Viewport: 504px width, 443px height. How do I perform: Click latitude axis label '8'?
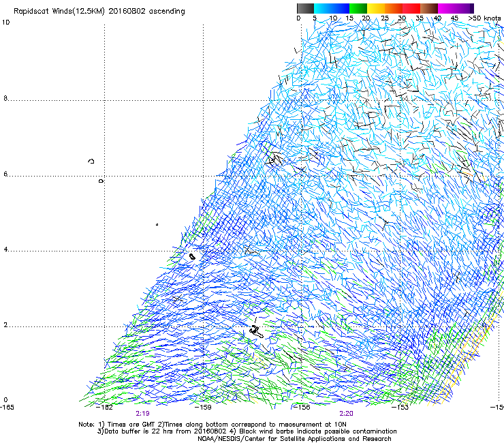(5, 98)
